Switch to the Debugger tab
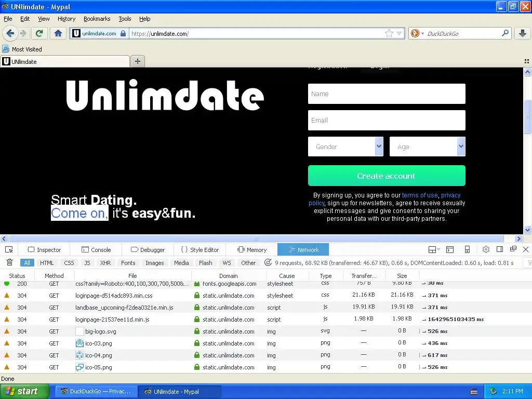 (x=148, y=250)
